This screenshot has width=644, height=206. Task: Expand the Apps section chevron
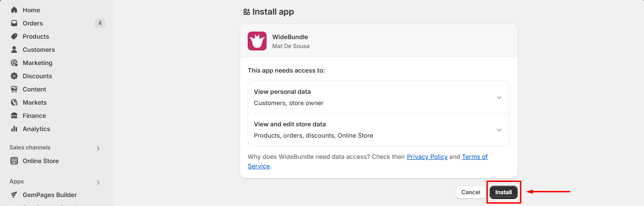coord(98,182)
